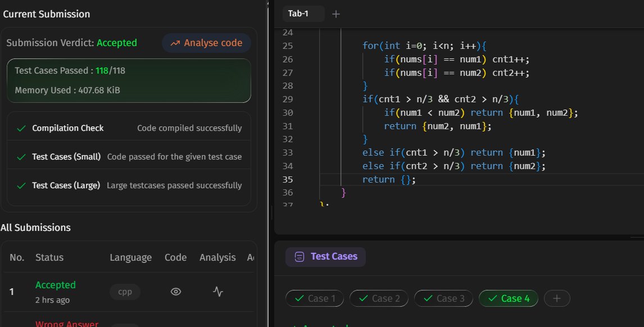Click the Status column header
The image size is (644, 327).
coord(49,257)
